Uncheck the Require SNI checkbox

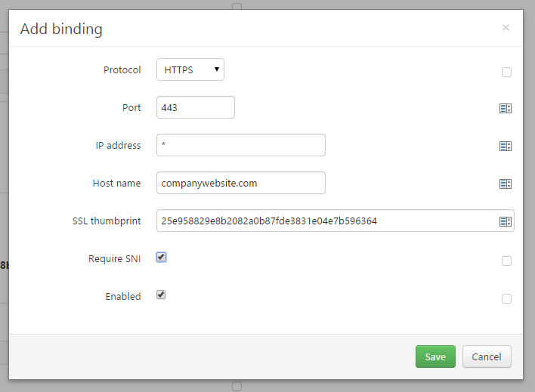pyautogui.click(x=161, y=258)
